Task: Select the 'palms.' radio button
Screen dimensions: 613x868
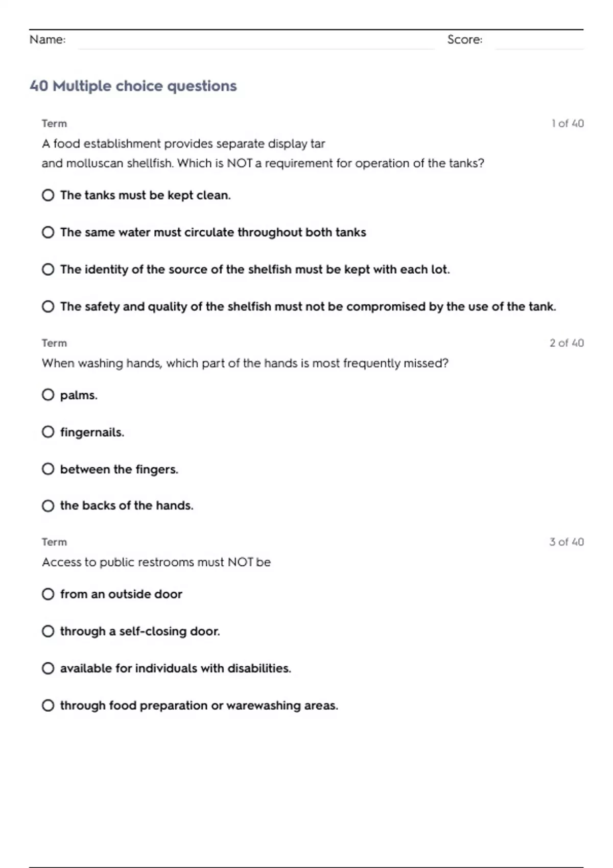Action: click(48, 395)
